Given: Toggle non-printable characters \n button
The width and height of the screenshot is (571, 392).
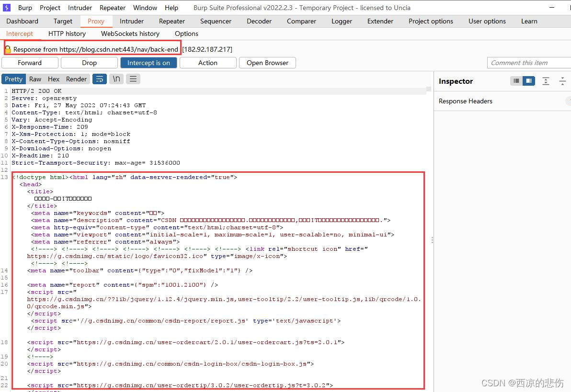Looking at the screenshot, I should pos(116,79).
